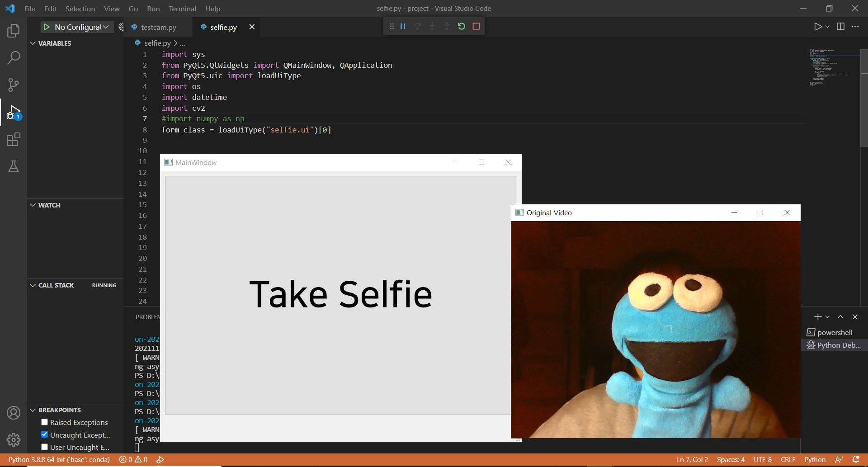Open the File menu
The width and height of the screenshot is (868, 467).
pyautogui.click(x=30, y=9)
